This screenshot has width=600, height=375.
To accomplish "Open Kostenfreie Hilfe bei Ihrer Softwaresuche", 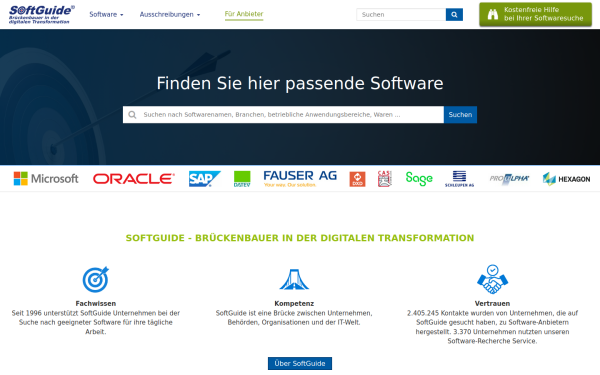I will [535, 14].
